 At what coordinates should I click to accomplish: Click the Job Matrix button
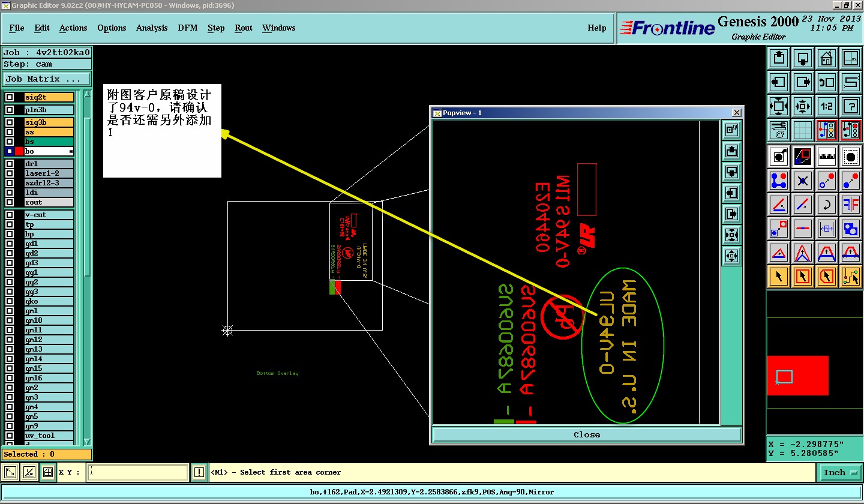click(47, 79)
